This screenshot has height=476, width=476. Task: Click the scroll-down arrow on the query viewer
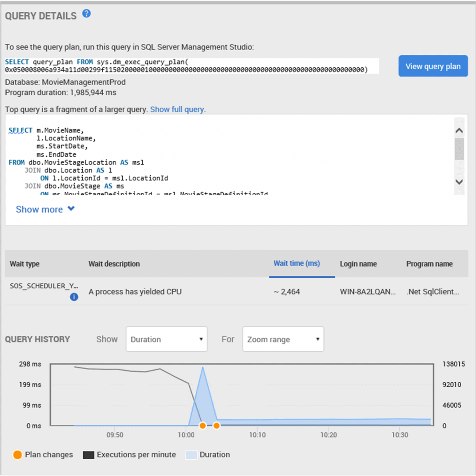click(x=459, y=182)
